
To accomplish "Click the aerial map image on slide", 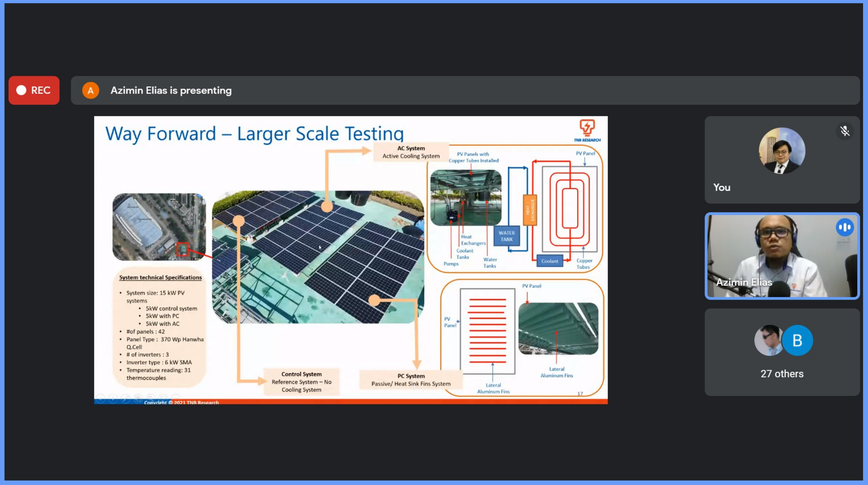I will (159, 227).
